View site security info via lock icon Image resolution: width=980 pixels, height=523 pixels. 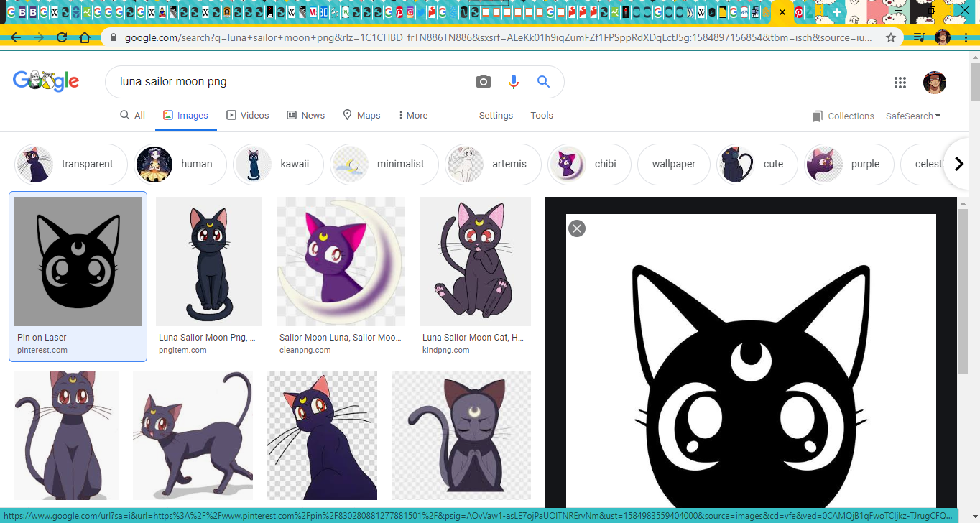point(114,37)
